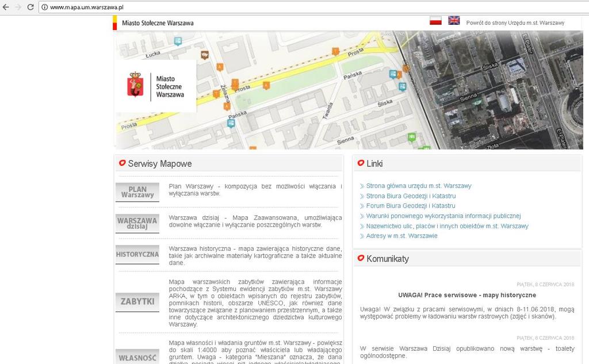The width and height of the screenshot is (589, 364).
Task: Click the toalety ogólnodostępne announcement text
Action: [467, 352]
